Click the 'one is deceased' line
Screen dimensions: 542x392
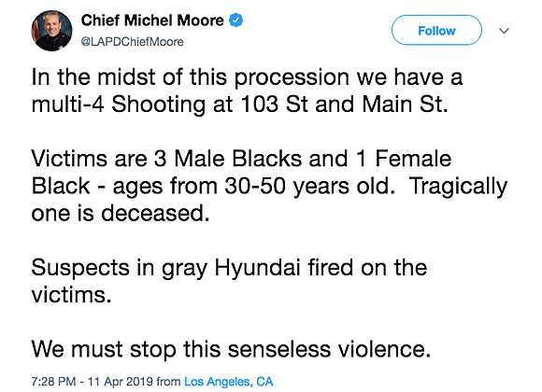[x=121, y=213]
